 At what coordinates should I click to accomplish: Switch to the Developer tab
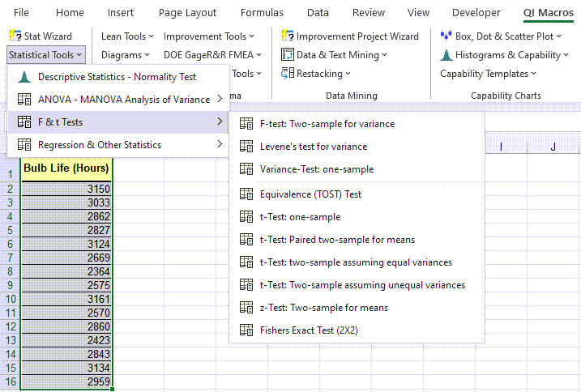[x=476, y=13]
